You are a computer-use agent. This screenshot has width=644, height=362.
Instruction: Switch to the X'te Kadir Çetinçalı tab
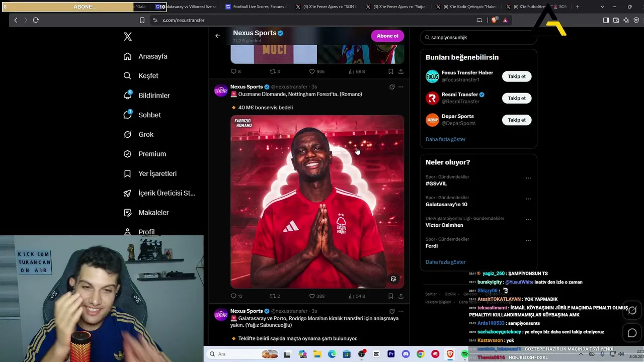(465, 7)
